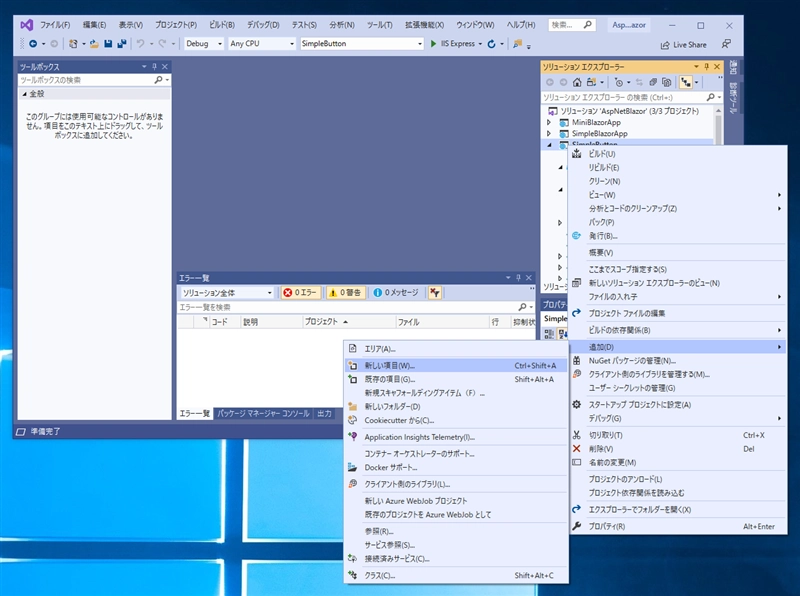Click ビルド(U) in context menu
The height and width of the screenshot is (596, 800).
coord(678,154)
